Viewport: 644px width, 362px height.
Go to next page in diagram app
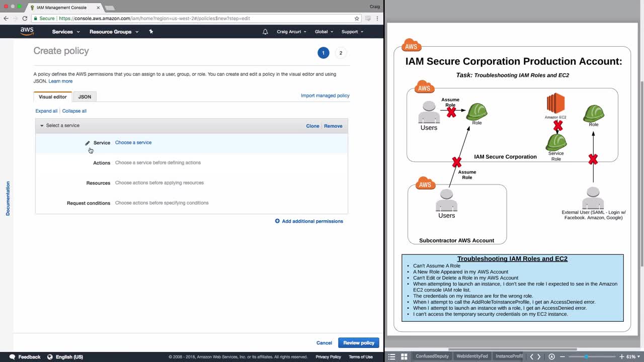[x=539, y=356]
